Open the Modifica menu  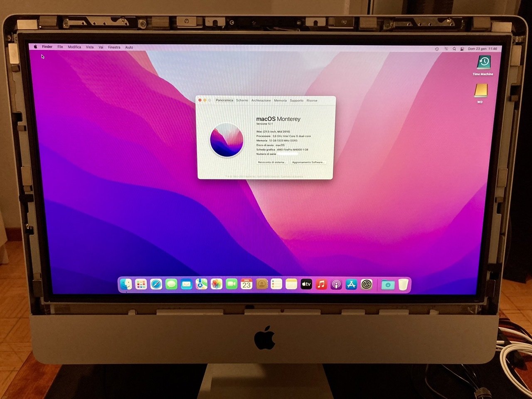coord(74,47)
